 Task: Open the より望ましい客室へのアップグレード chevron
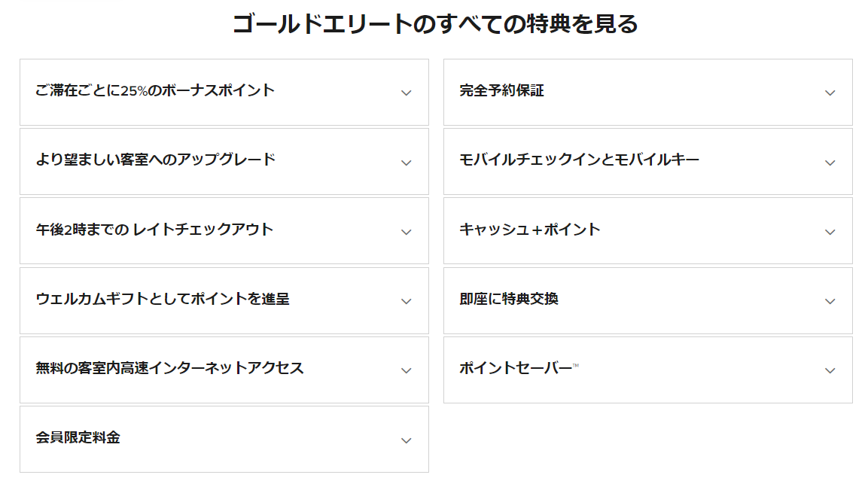click(406, 162)
